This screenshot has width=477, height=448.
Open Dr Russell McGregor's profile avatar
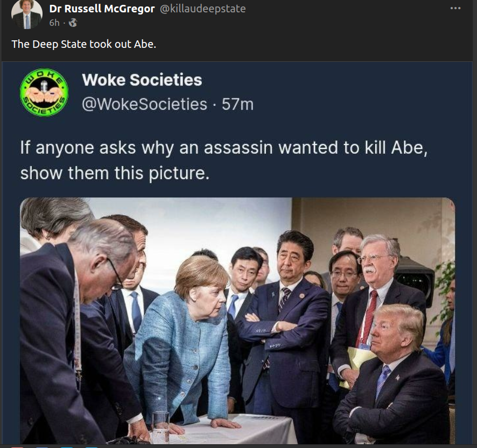click(27, 14)
